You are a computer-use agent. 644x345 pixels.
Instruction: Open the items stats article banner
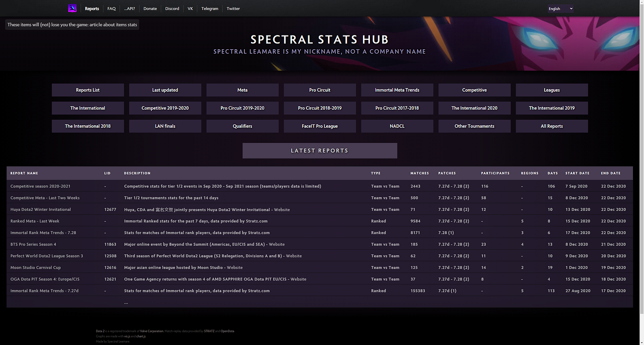[x=72, y=25]
